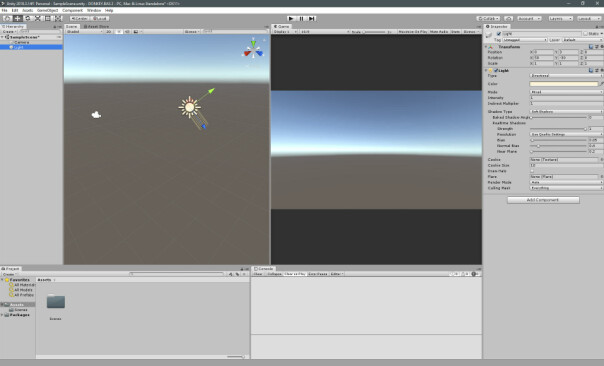Viewport: 604px width, 366px height.
Task: Enable the Static checkbox
Action: [586, 34]
